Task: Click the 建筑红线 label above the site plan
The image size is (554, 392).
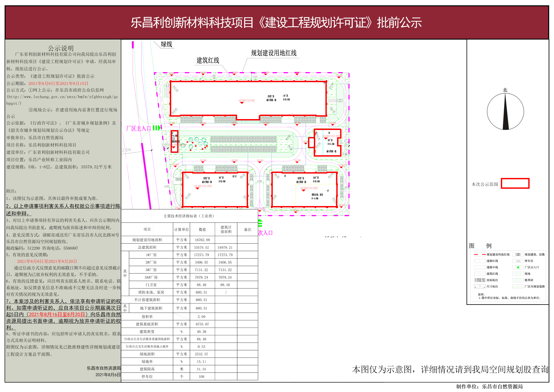Action: pos(208,60)
